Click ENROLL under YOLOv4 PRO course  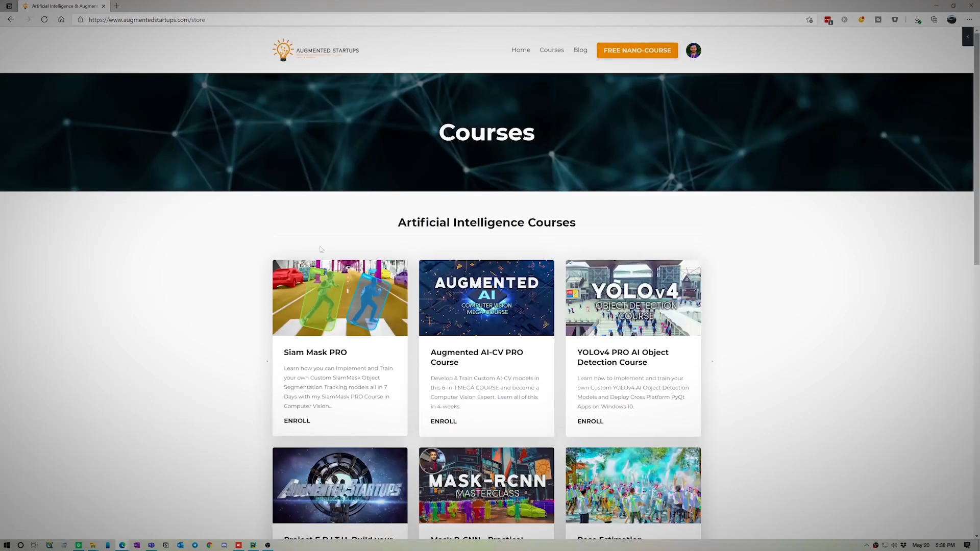590,421
